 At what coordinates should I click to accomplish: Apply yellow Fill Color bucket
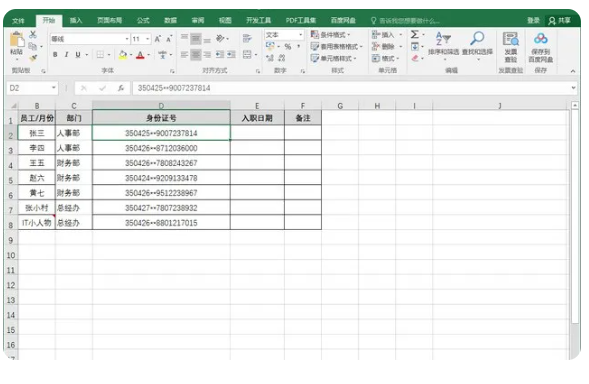[x=123, y=55]
